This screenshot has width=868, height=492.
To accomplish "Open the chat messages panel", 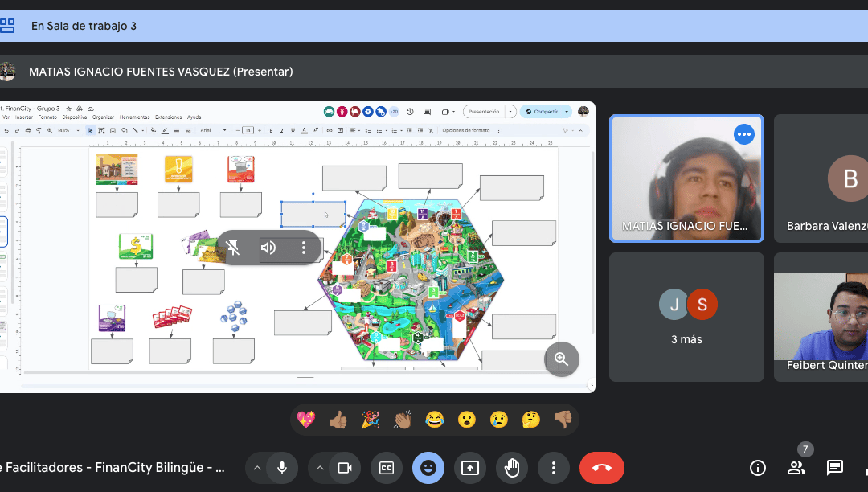I will coord(835,468).
